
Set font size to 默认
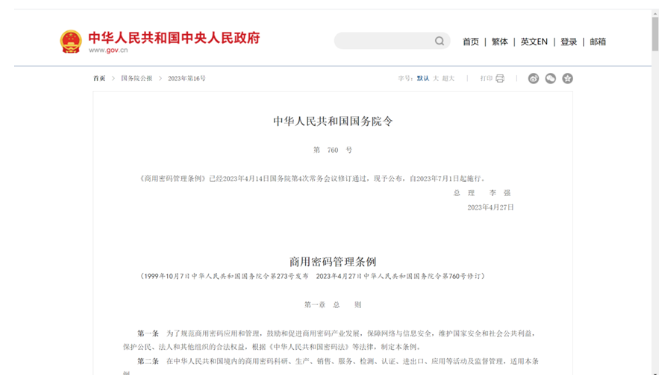pyautogui.click(x=423, y=78)
